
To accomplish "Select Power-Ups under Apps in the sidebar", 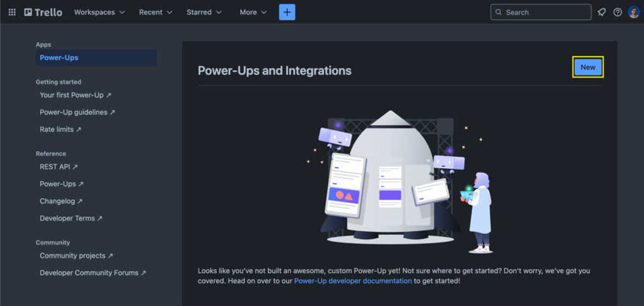I will 96,57.
